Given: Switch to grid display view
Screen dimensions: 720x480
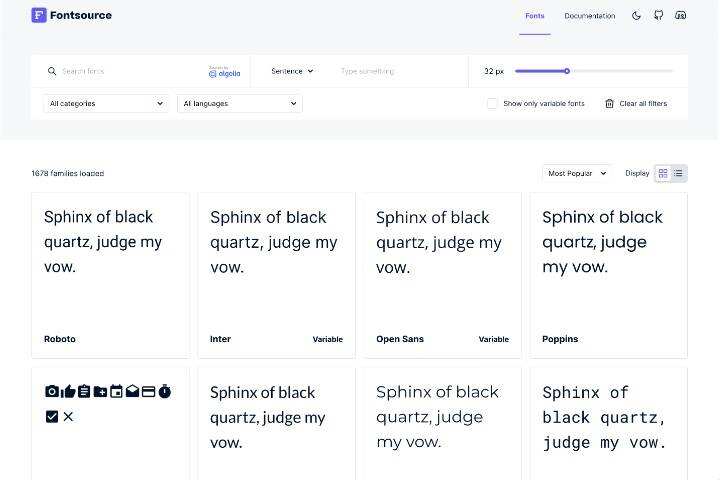Looking at the screenshot, I should pos(663,174).
